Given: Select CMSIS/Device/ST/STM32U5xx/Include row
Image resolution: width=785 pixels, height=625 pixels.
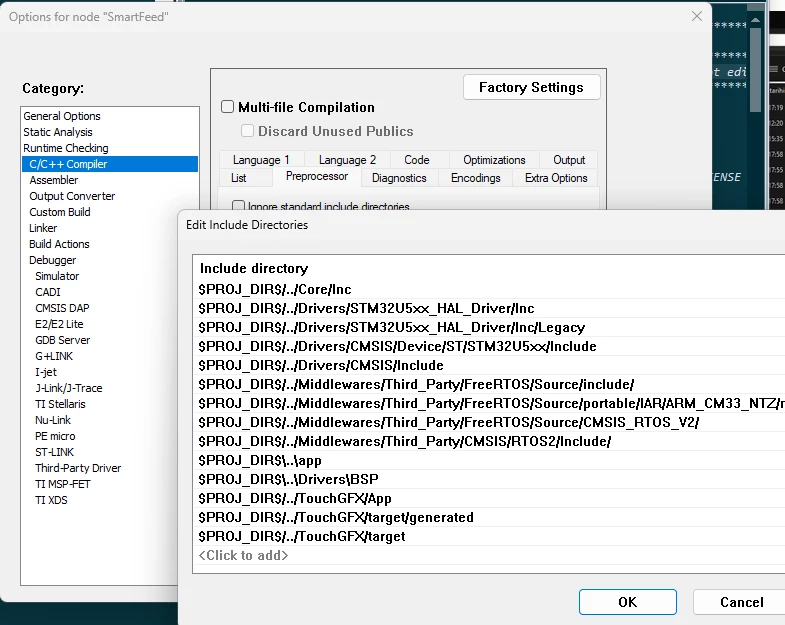Looking at the screenshot, I should 489,347.
